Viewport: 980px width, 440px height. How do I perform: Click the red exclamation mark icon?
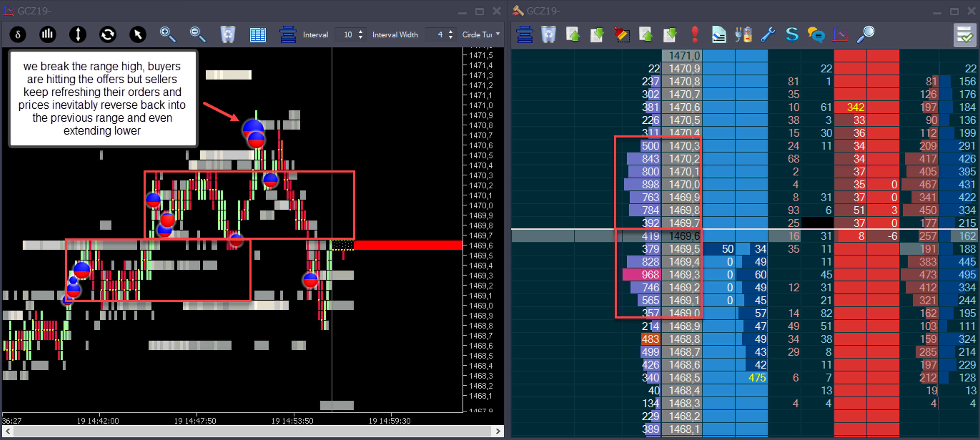click(x=695, y=34)
